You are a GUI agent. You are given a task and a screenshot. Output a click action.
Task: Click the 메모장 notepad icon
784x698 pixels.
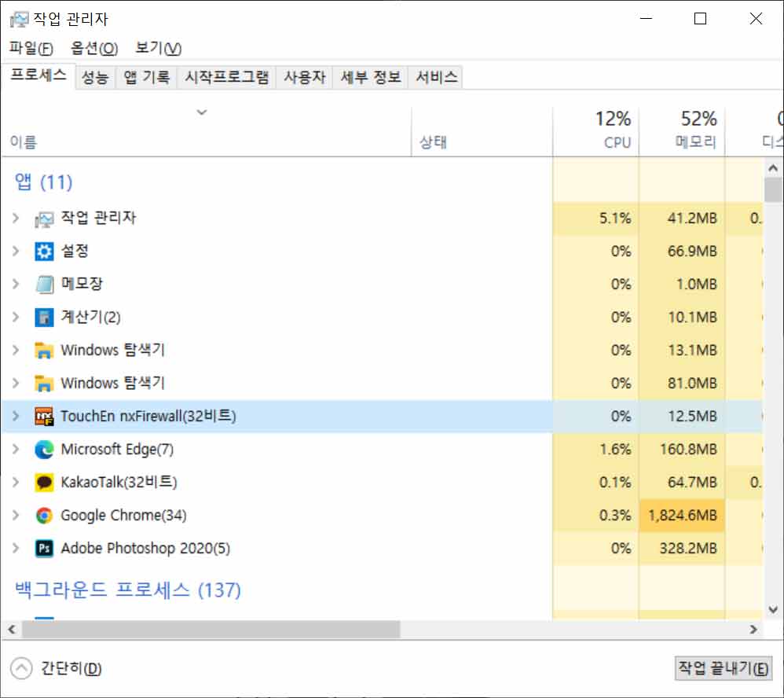(44, 285)
